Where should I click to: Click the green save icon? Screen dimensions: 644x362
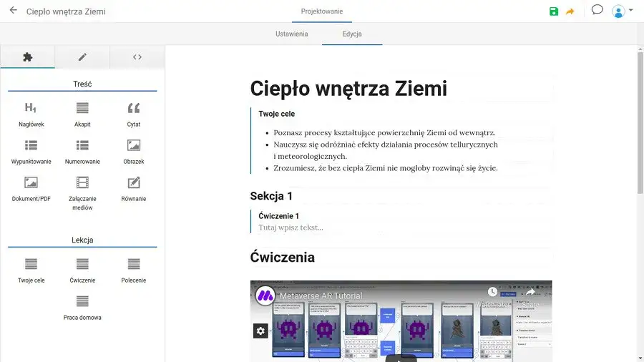point(554,11)
